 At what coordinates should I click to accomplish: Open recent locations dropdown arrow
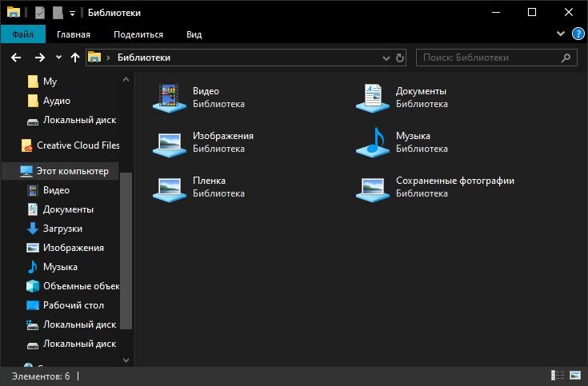pos(58,58)
